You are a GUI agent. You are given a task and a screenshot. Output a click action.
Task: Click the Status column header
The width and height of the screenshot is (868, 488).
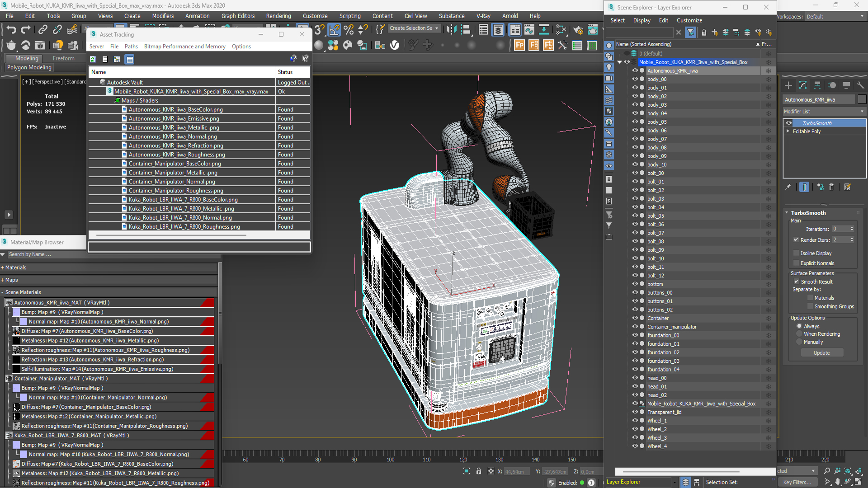coord(293,72)
